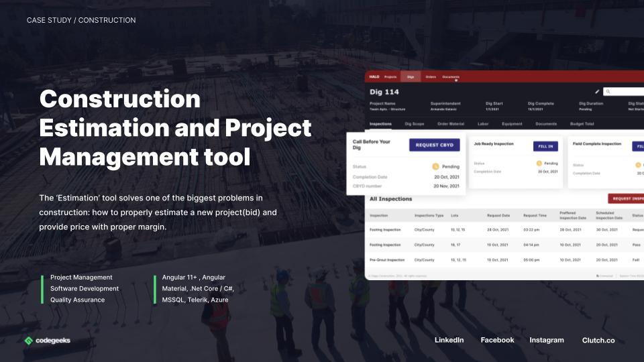Switch to the Budget Total tab
The height and width of the screenshot is (362, 644).
coord(582,123)
